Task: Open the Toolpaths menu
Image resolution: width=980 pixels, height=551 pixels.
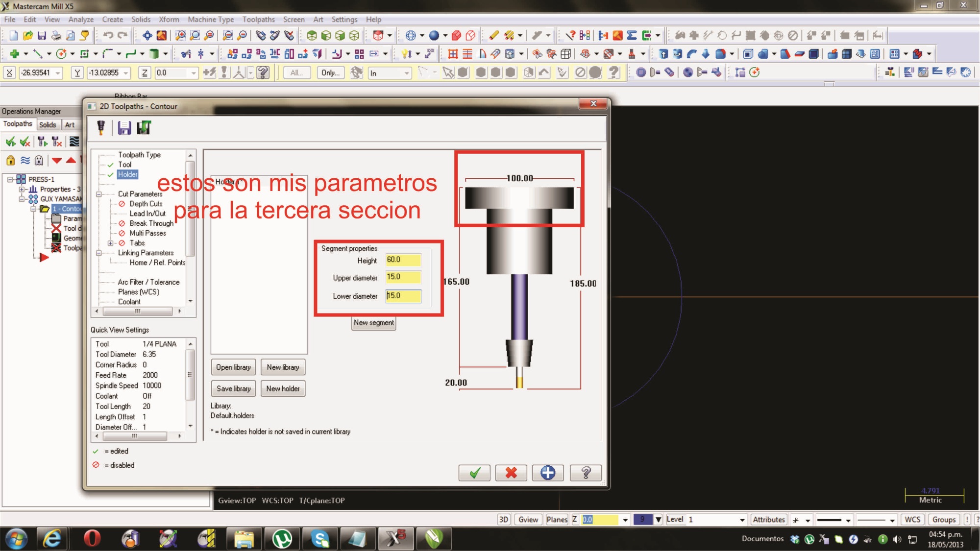Action: 258,20
